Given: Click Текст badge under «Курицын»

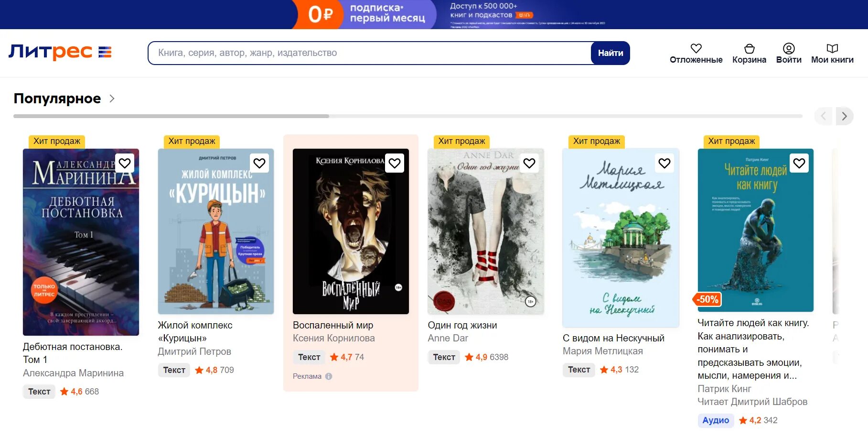Looking at the screenshot, I should (174, 370).
